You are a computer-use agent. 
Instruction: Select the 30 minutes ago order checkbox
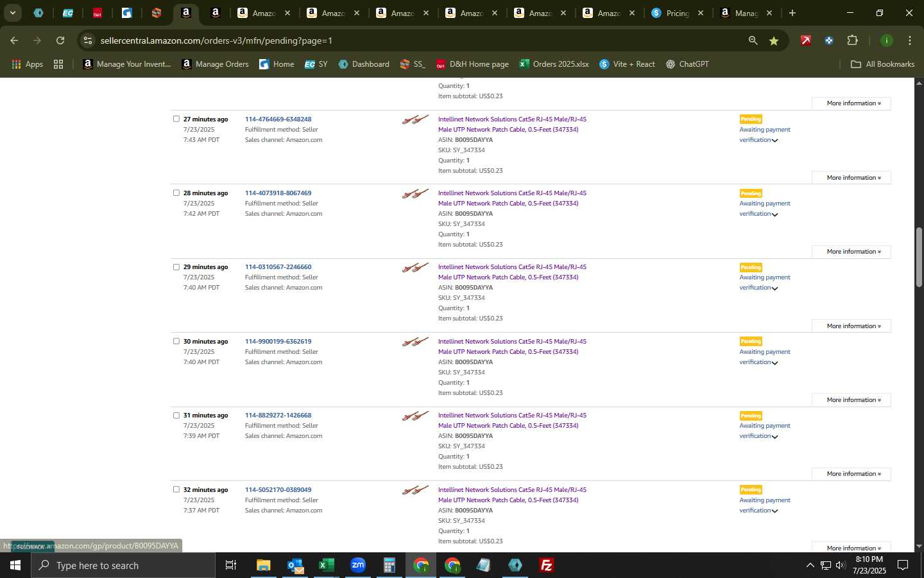pos(176,341)
